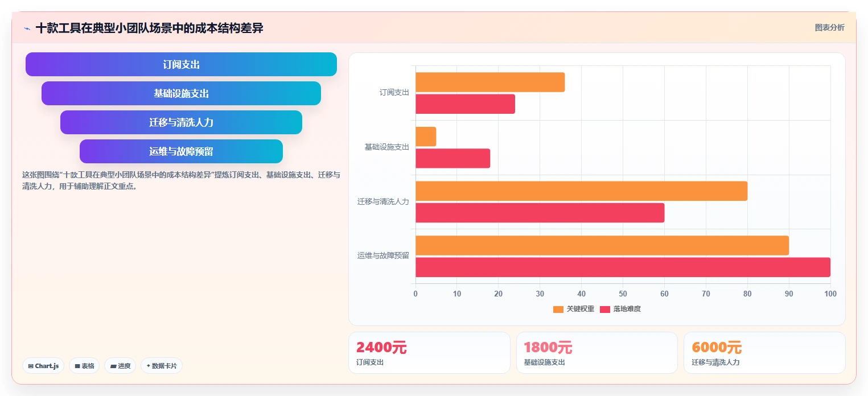Click the 迁移与清洗人力 y-axis label
This screenshot has width=868, height=396.
pyautogui.click(x=383, y=201)
